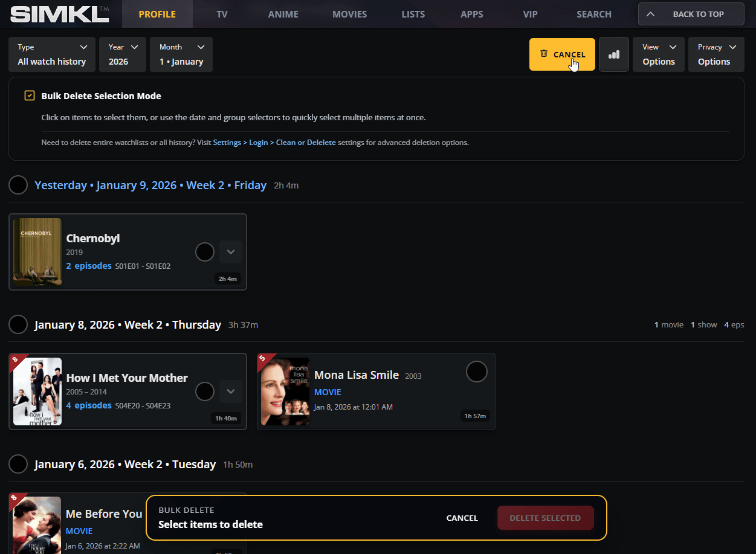756x554 pixels.
Task: Select the How I Met Your Mother circle
Action: pos(205,391)
